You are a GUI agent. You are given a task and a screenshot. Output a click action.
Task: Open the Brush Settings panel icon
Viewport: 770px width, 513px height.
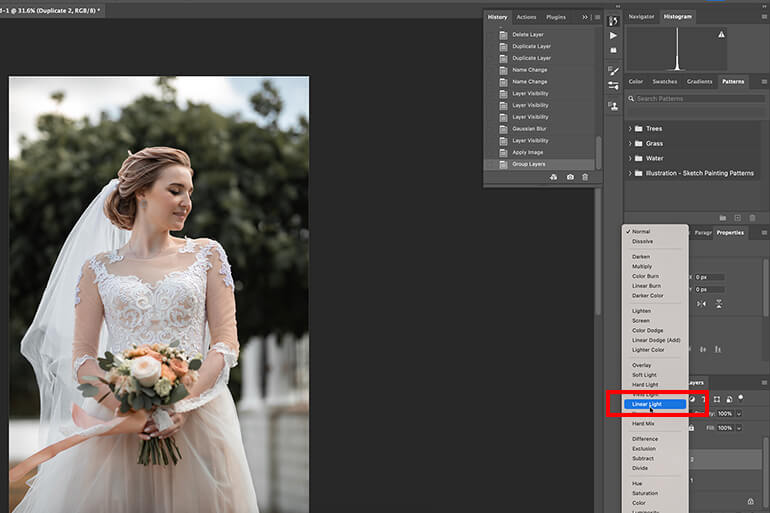613,71
